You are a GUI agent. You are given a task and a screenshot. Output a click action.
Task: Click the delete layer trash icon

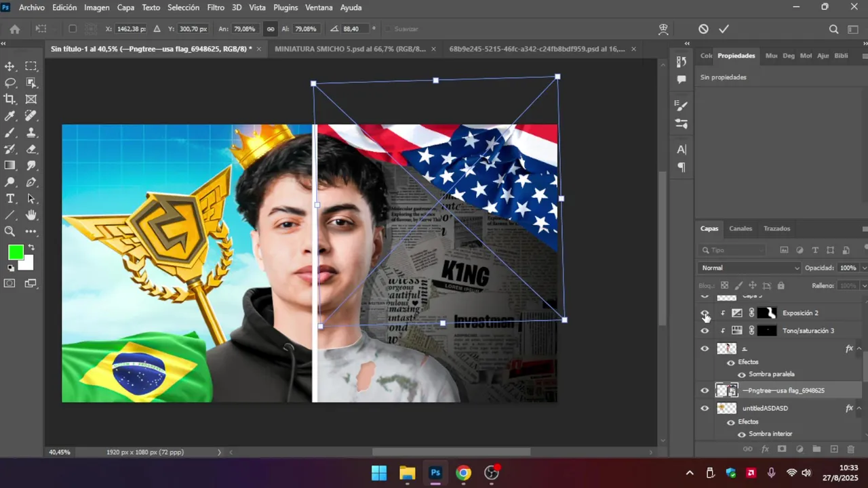[851, 449]
